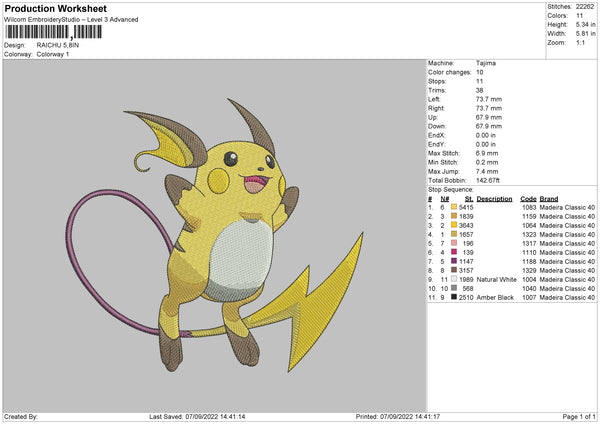
Task: Click the thread code '1110'
Action: pyautogui.click(x=529, y=252)
